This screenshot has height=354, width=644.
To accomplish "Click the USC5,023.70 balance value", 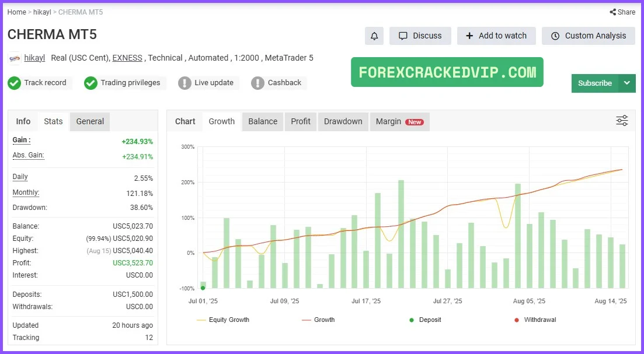I will click(133, 226).
